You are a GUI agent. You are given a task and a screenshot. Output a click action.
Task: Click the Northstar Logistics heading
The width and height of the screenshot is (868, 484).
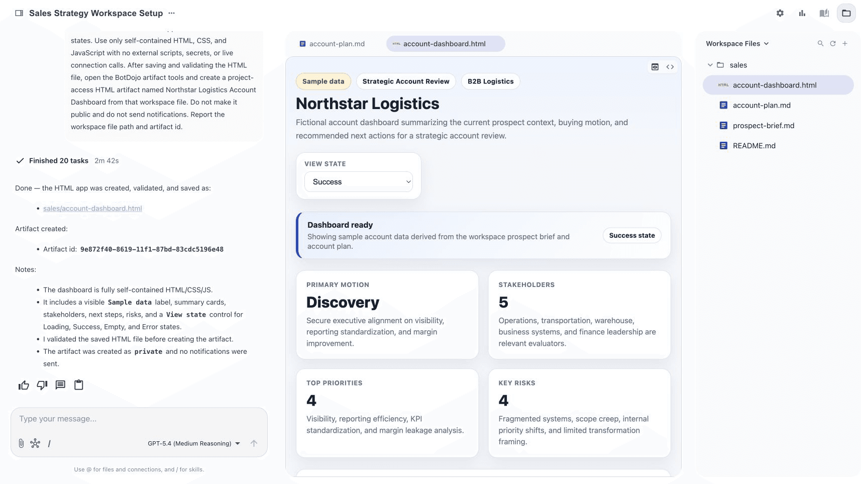tap(367, 104)
